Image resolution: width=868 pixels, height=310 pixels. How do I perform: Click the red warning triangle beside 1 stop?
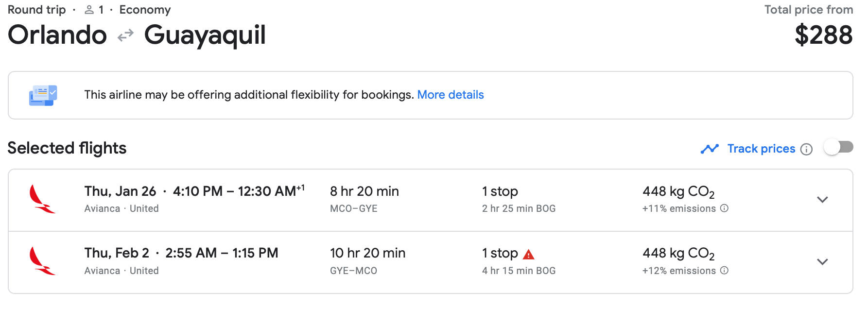coord(529,254)
